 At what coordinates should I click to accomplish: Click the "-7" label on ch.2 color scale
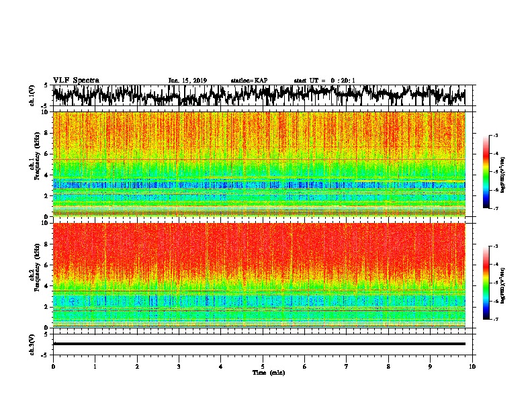pos(495,320)
